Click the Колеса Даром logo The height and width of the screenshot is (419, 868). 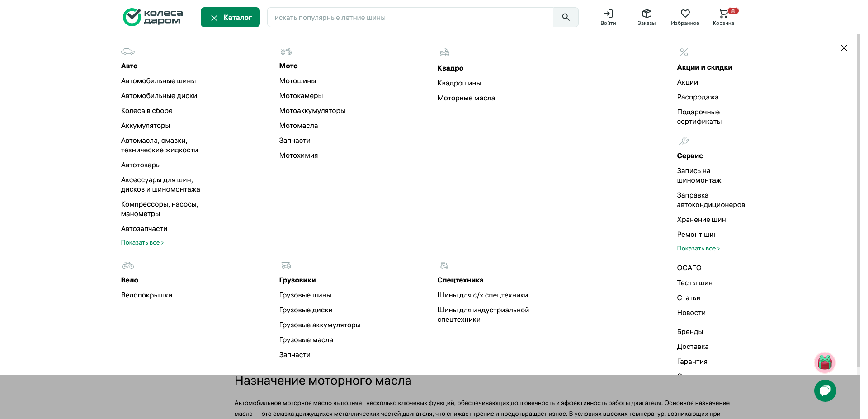click(x=152, y=17)
